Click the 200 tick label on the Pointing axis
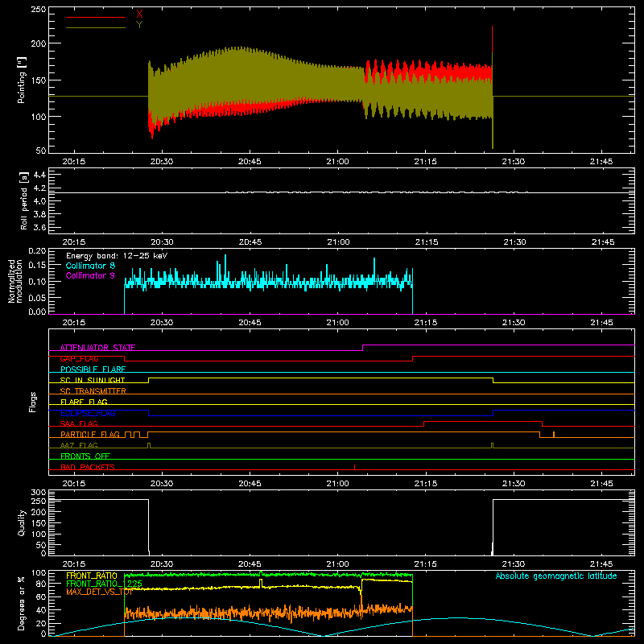The image size is (644, 644). click(38, 43)
